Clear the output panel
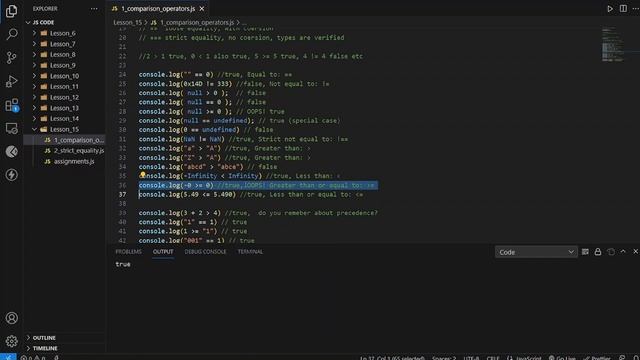 point(585,252)
